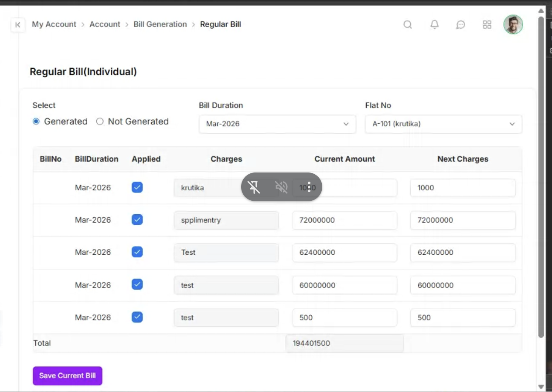Click Next Charges field showing 1000
Image resolution: width=552 pixels, height=392 pixels.
click(463, 188)
